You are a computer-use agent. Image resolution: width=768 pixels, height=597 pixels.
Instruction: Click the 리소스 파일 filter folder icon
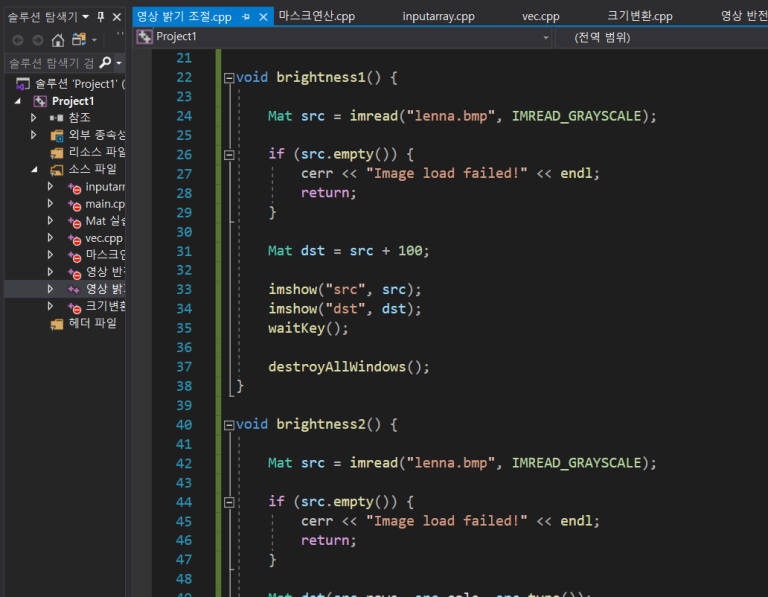[x=57, y=153]
